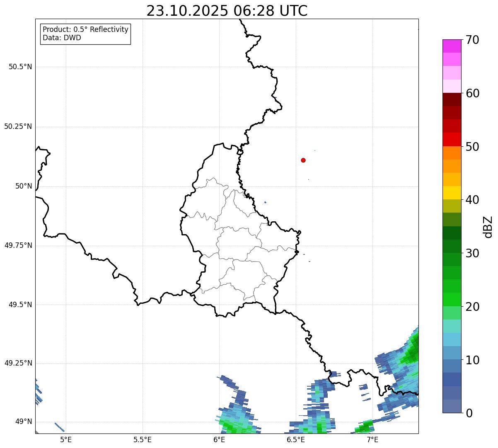Image resolution: width=498 pixels, height=448 pixels.
Task: Click the '7°E' longitude label
Action: tap(372, 440)
